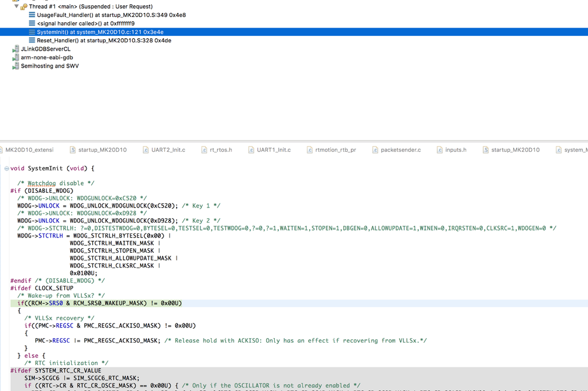The height and width of the screenshot is (391, 588).
Task: Switch to the rtmotion_rtb_pr tab
Action: click(331, 150)
